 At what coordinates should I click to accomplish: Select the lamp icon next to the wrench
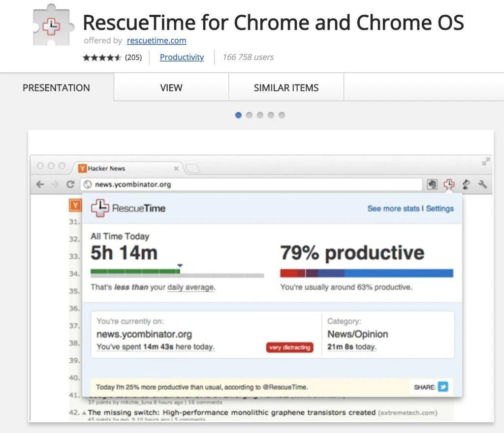pos(465,184)
